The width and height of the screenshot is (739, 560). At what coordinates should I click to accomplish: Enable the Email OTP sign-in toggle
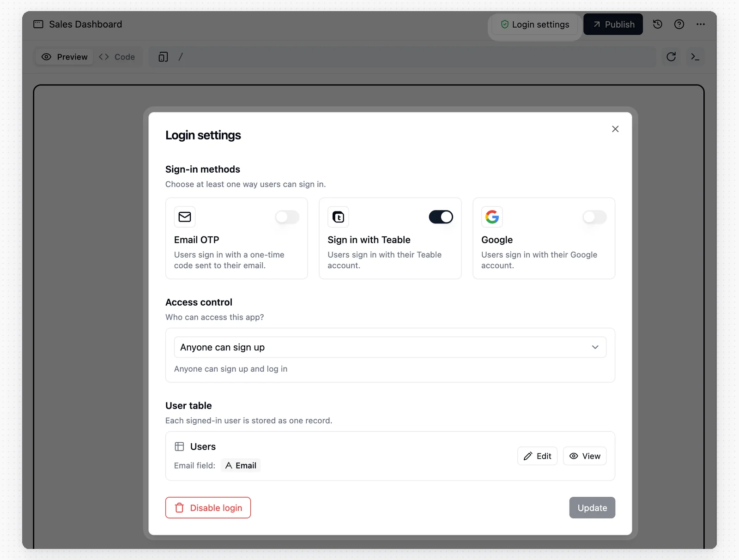pyautogui.click(x=287, y=217)
